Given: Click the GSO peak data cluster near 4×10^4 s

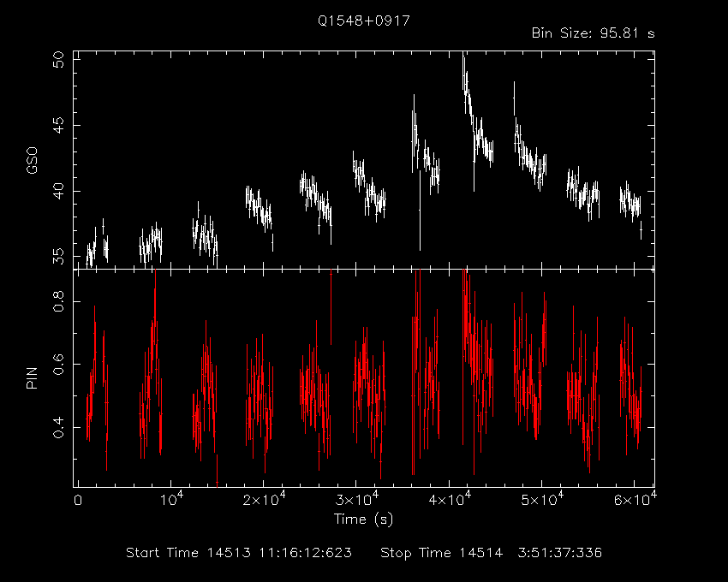Looking at the screenshot, I should click(x=477, y=122).
